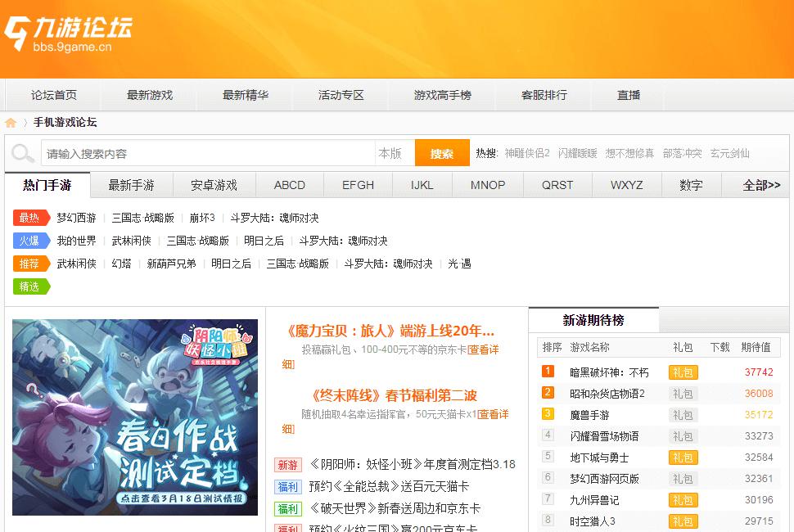Click hot search term 闪耀暖暖

(x=578, y=153)
